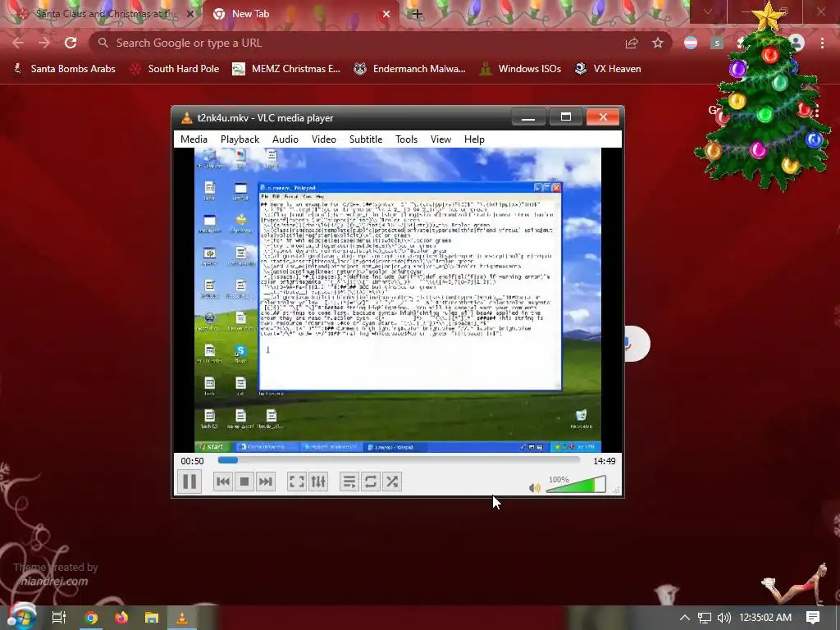Screen dimensions: 840x630
Task: Open VLC extended settings equalizer
Action: click(x=318, y=482)
